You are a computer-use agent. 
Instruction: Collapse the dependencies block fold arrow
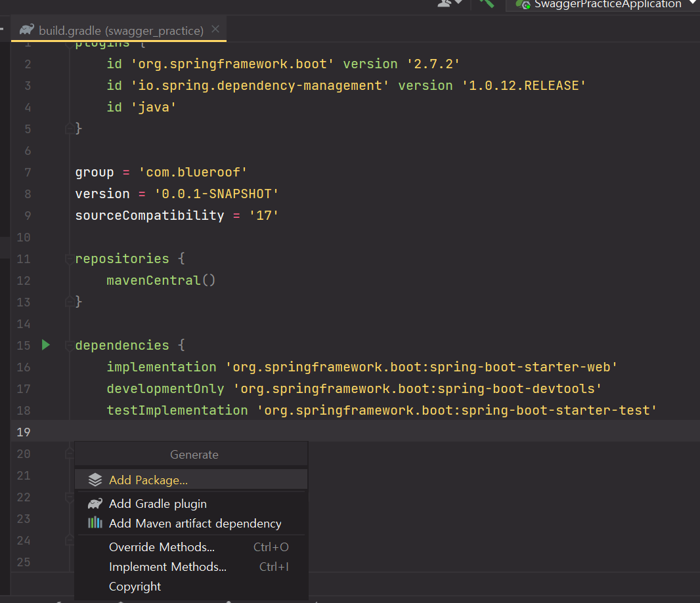pos(69,344)
